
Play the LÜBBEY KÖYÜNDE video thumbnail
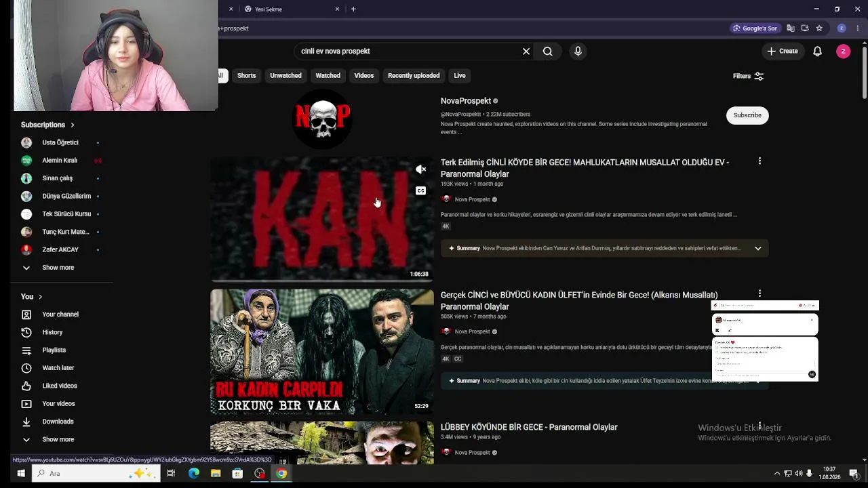[x=322, y=443]
